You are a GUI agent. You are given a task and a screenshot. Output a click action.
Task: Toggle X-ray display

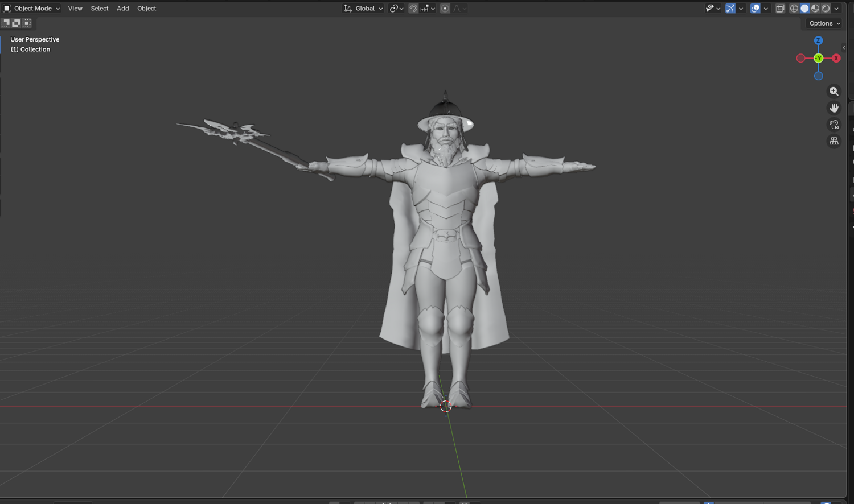[x=780, y=9]
